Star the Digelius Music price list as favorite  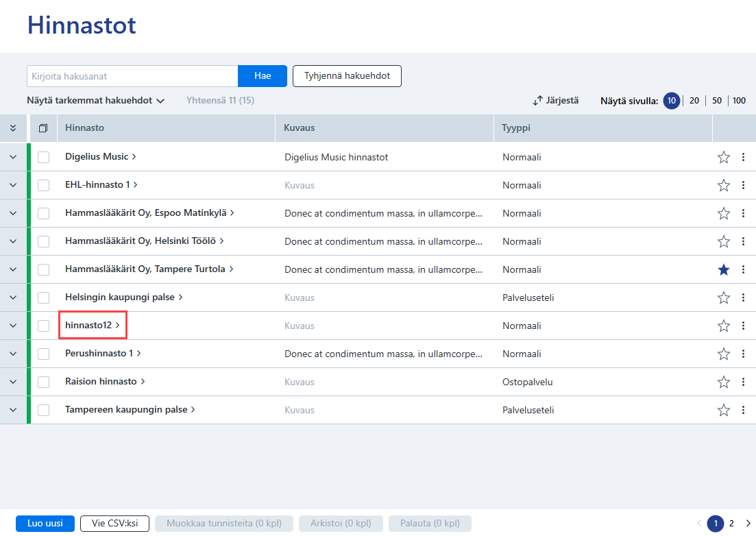[x=723, y=157]
